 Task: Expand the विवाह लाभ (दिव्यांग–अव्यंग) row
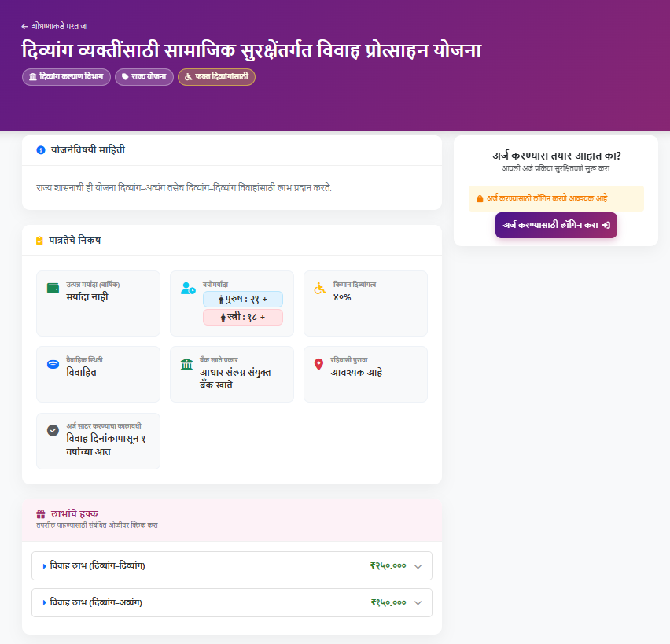[x=96, y=602]
